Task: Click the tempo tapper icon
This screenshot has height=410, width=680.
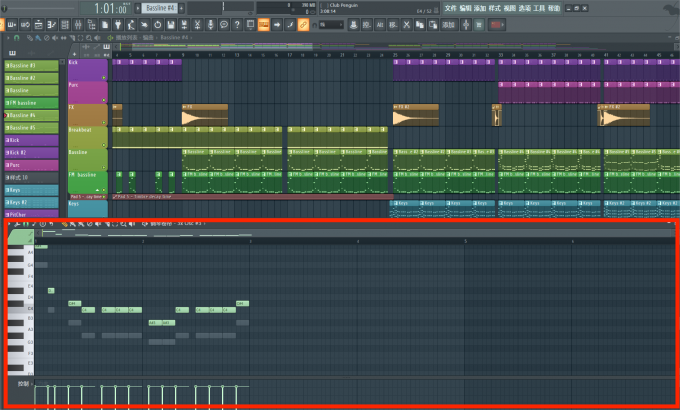Action: [x=131, y=25]
